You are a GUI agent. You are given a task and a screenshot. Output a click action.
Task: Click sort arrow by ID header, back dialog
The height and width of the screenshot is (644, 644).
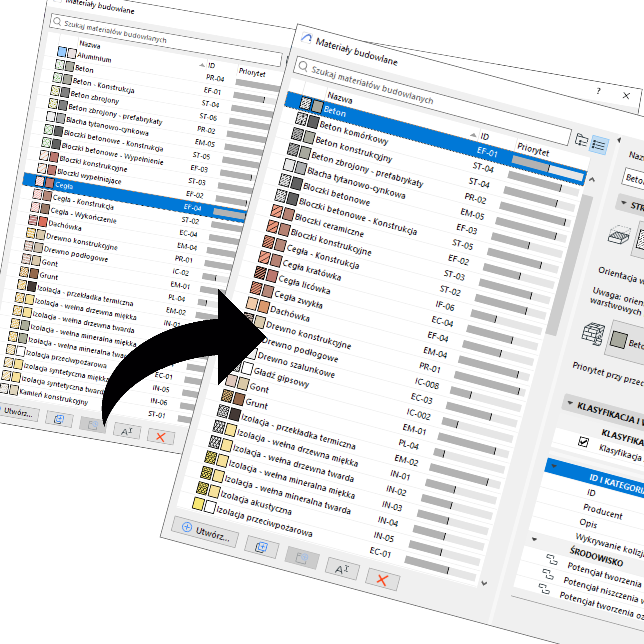pyautogui.click(x=202, y=65)
